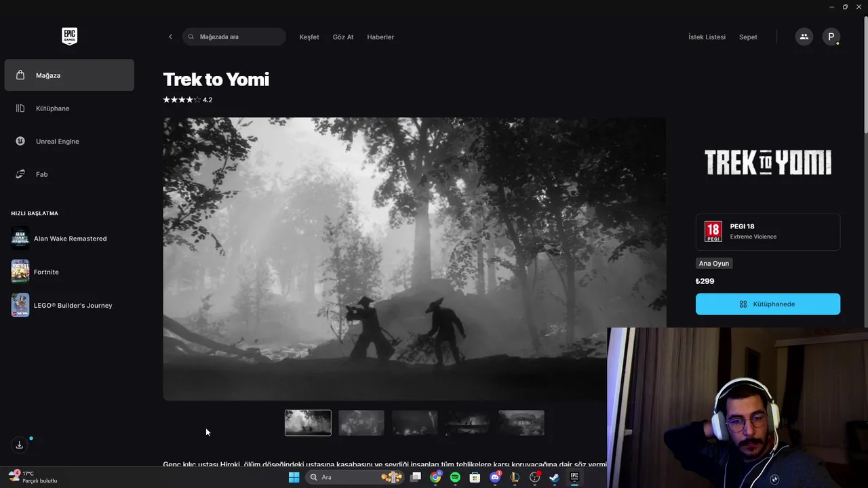Image resolution: width=868 pixels, height=488 pixels.
Task: Open Steam from taskbar
Action: click(554, 477)
